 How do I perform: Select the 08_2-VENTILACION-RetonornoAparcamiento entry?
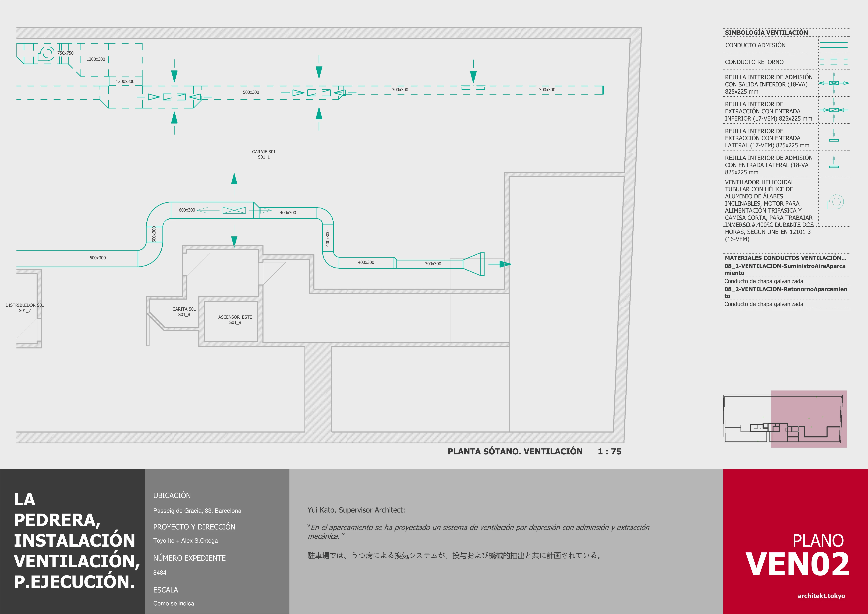tap(786, 292)
